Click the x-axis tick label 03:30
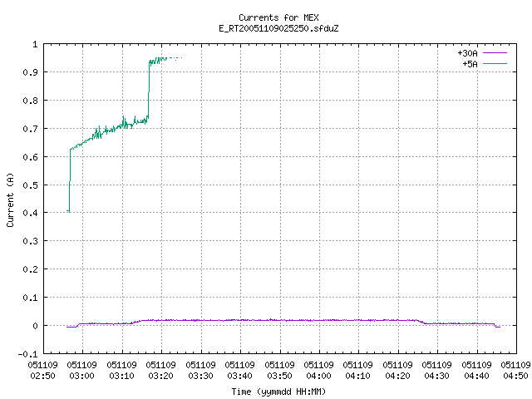532x399 pixels. pyautogui.click(x=201, y=376)
